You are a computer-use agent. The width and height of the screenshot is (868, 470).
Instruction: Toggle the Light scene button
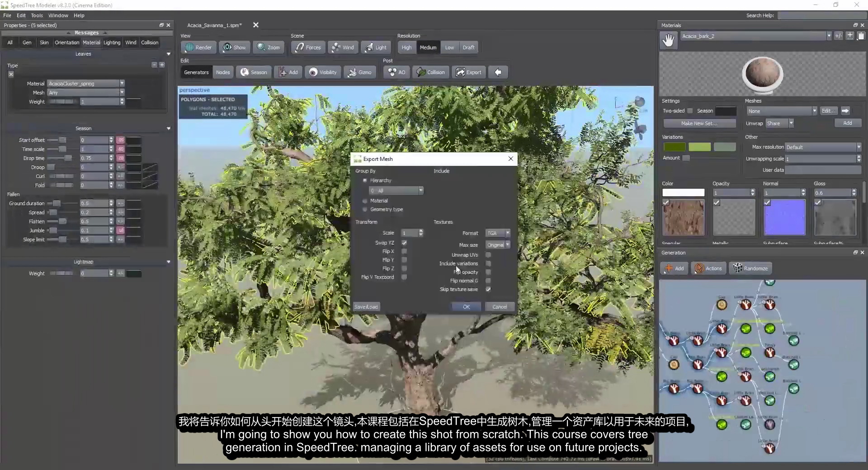[x=376, y=47]
